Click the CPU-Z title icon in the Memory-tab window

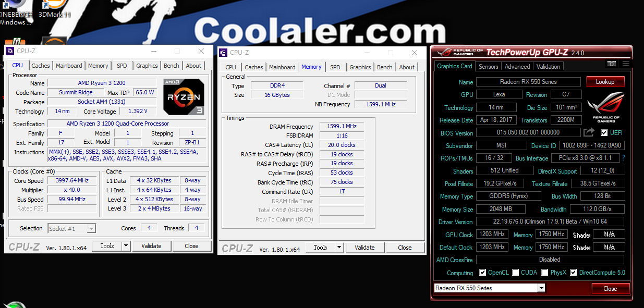pos(223,52)
